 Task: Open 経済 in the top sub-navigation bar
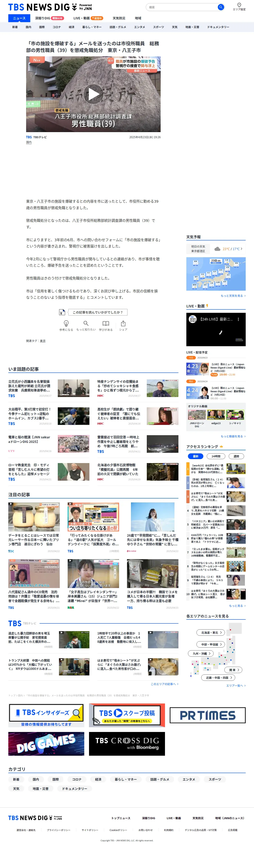71,27
